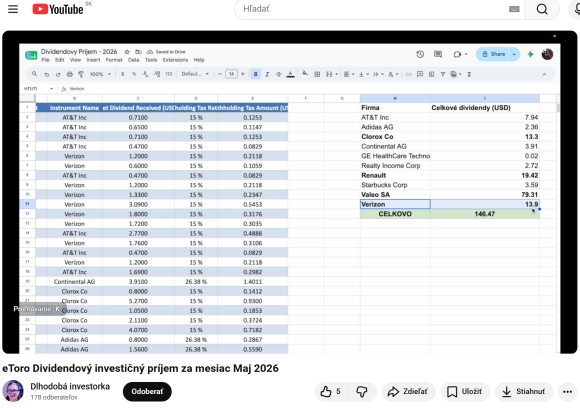The height and width of the screenshot is (409, 580).
Task: Open the Sheets Extensions menu
Action: click(175, 60)
